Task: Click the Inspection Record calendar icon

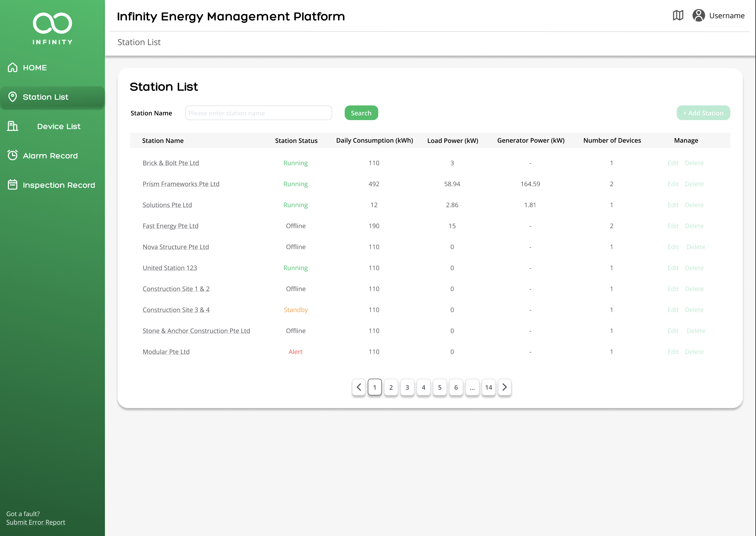Action: [x=13, y=185]
